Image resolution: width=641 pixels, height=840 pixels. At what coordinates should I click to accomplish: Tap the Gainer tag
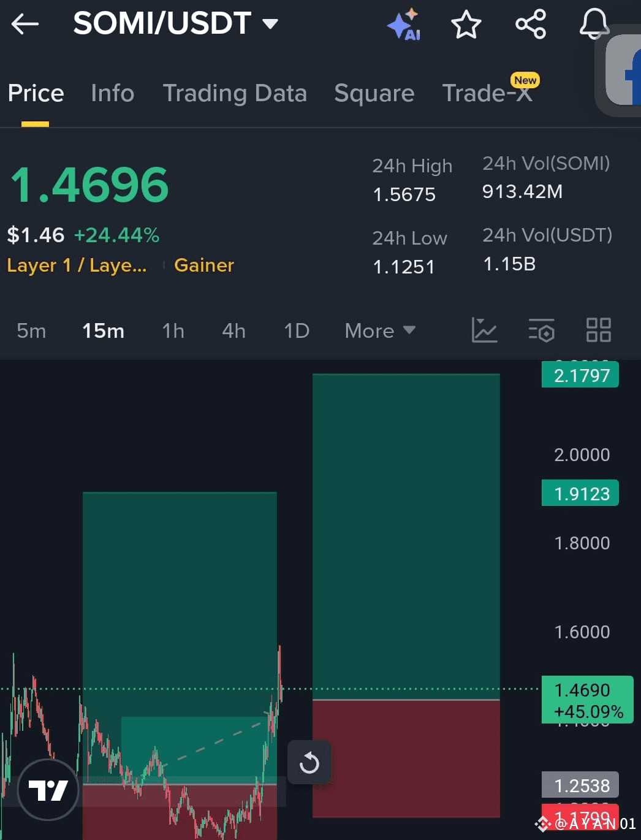pyautogui.click(x=204, y=265)
